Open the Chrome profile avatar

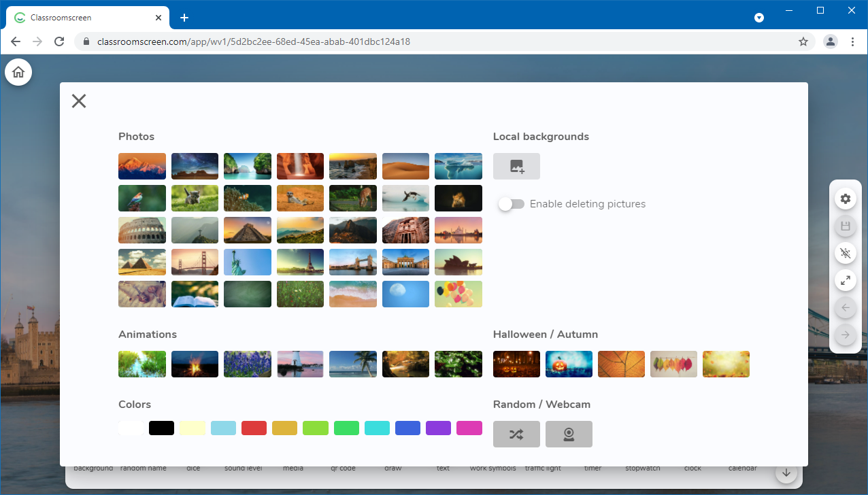coord(831,41)
